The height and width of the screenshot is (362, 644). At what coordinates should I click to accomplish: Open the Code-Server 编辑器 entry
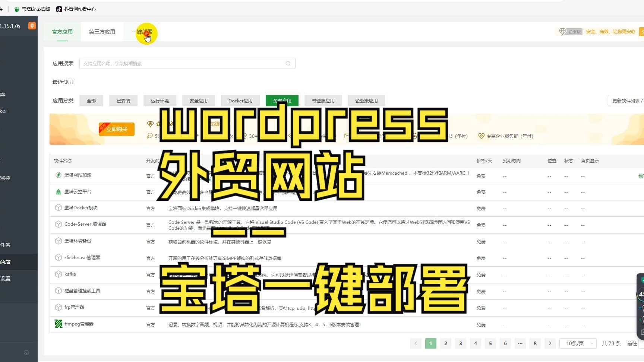click(x=85, y=224)
